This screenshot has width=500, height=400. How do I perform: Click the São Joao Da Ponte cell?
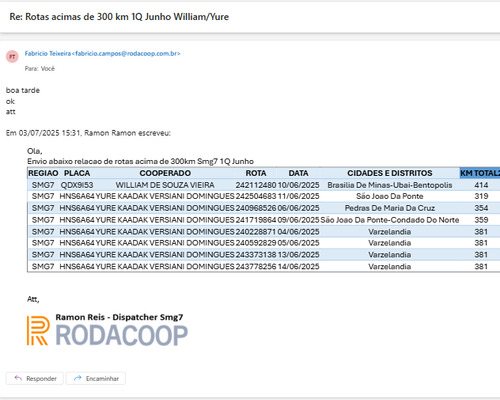point(390,196)
